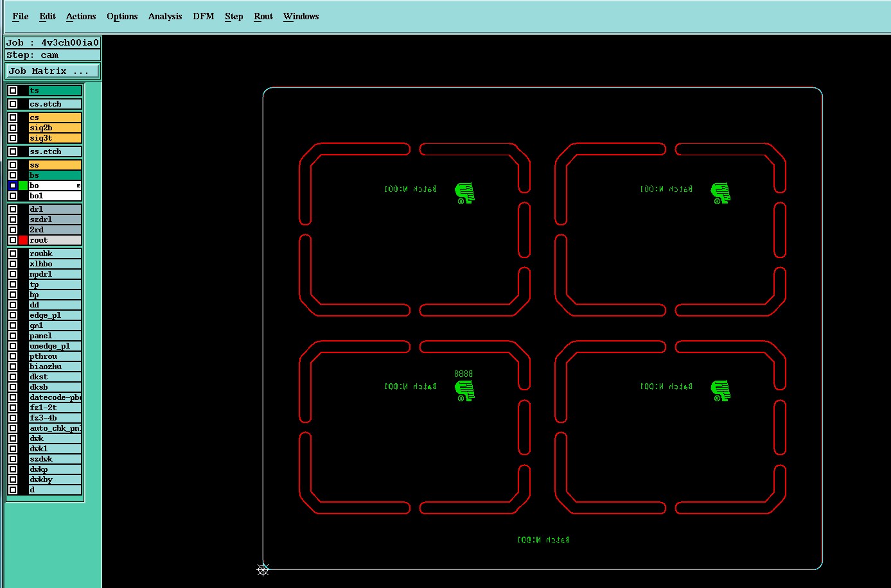891x588 pixels.
Task: Toggle the cs.etch layer checkbox
Action: point(13,104)
